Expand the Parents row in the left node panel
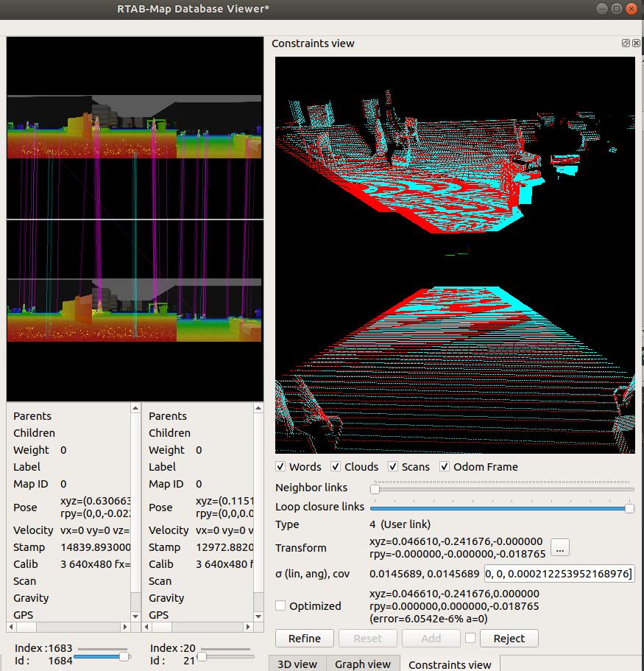The image size is (644, 671). (32, 416)
